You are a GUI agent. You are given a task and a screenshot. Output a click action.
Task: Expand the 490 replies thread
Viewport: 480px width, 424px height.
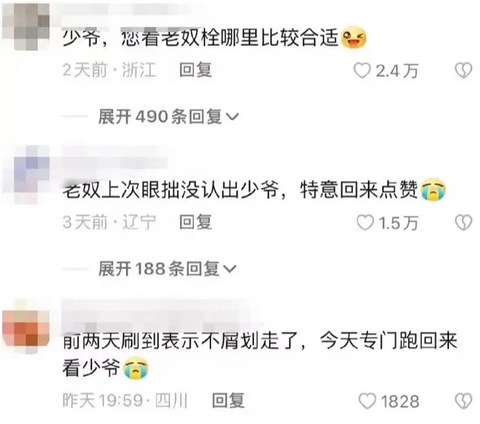coord(168,117)
